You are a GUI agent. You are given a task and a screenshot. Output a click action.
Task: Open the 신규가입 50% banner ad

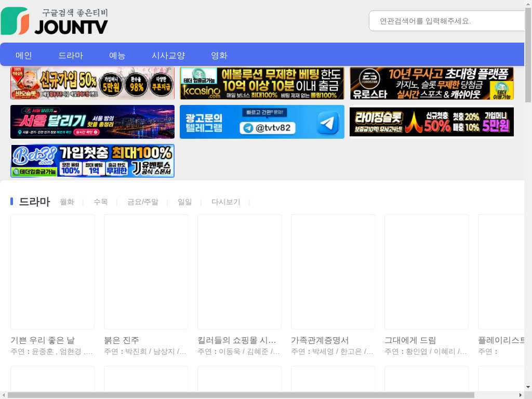pyautogui.click(x=92, y=83)
